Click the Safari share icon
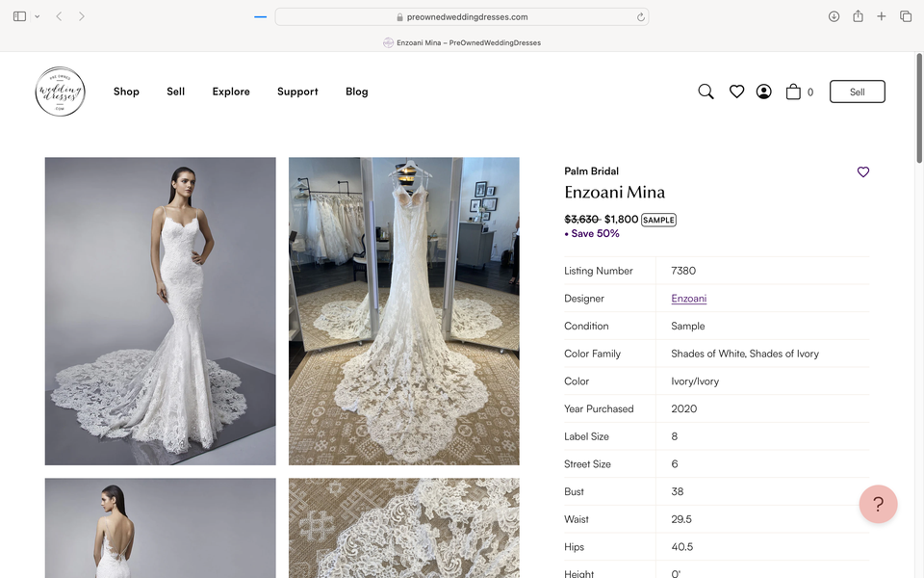 [x=858, y=16]
